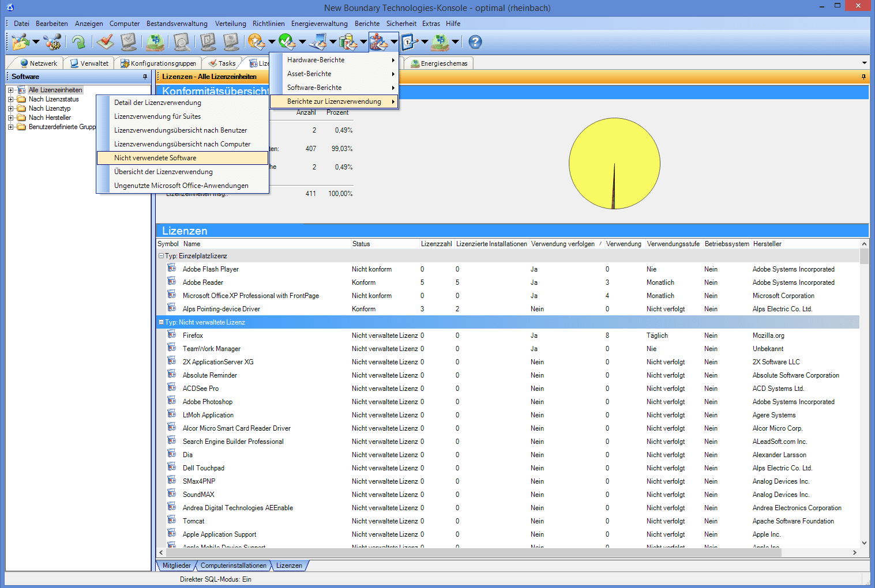Click the red checkmark toolbar icon

point(105,42)
